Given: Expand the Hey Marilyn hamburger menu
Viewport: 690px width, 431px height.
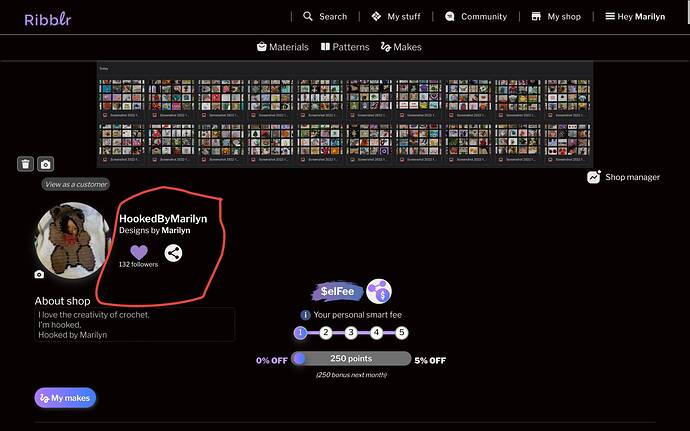Looking at the screenshot, I should pos(635,17).
